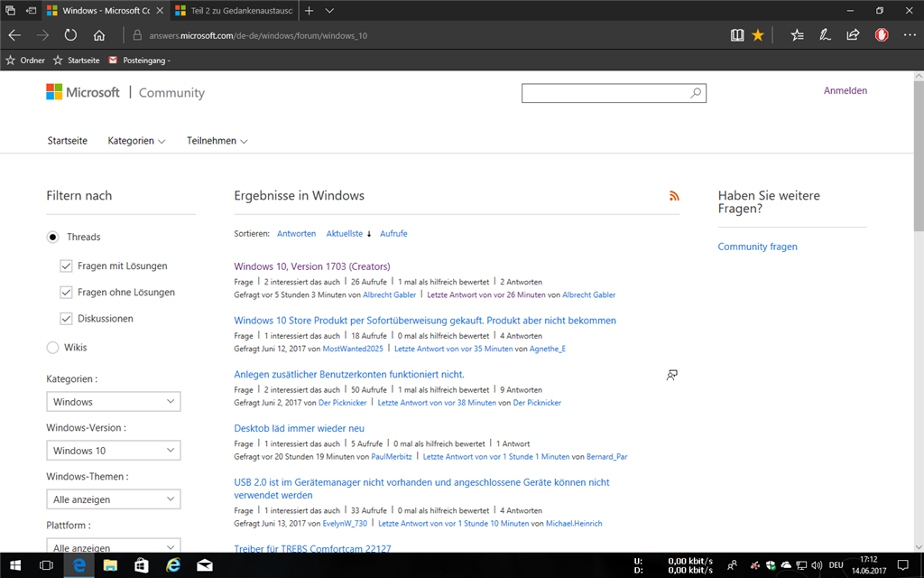This screenshot has height=578, width=924.
Task: Expand Teilnehmen menu in navigation
Action: pyautogui.click(x=217, y=141)
